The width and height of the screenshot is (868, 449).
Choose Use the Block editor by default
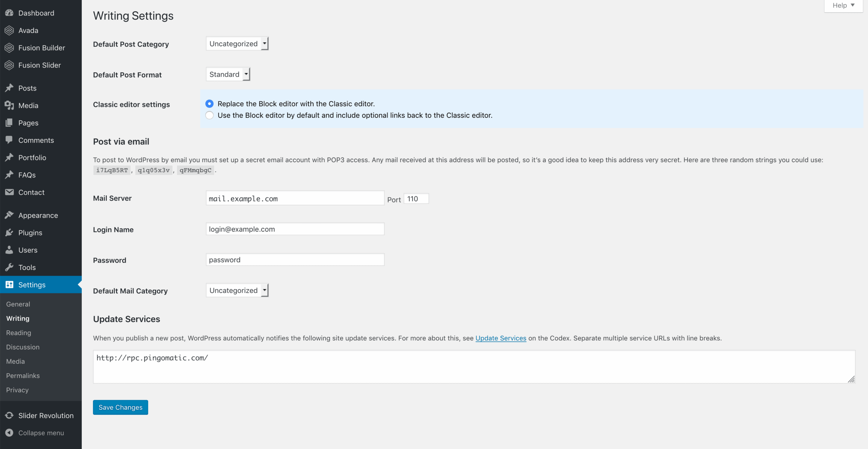[209, 115]
